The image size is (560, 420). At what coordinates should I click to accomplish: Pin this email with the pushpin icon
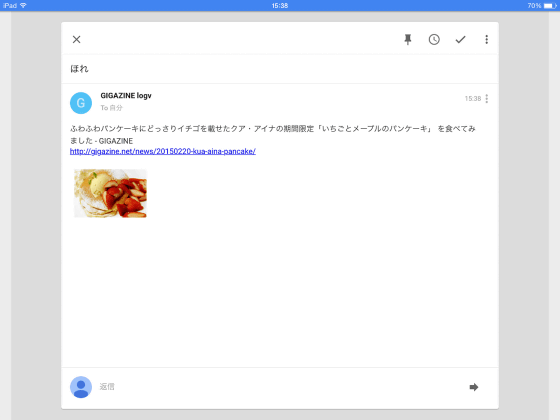tap(408, 39)
